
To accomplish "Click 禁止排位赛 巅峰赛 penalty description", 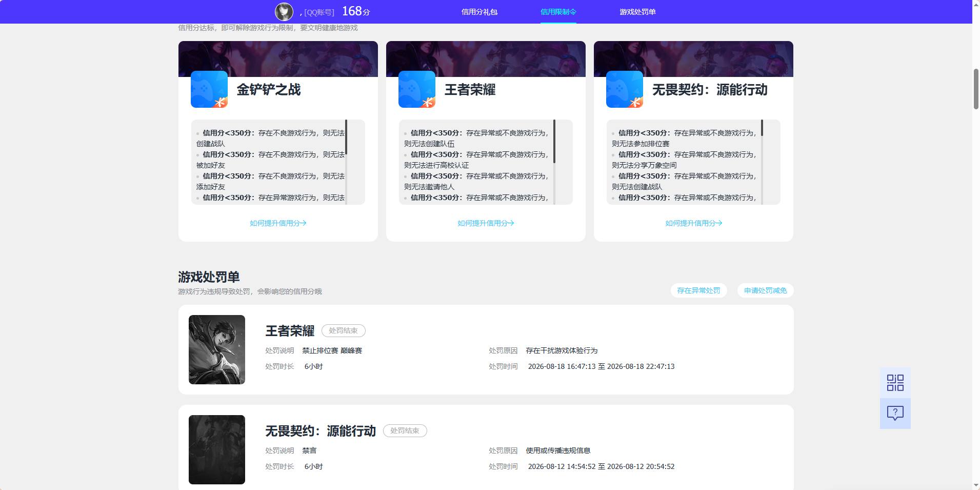I will (332, 350).
